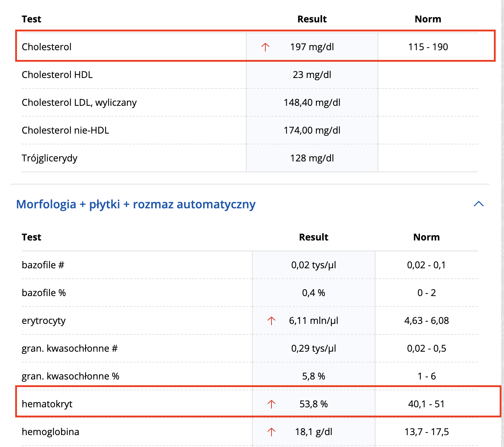Click the 18,1 g/dl hemoglobina result

pos(313,432)
